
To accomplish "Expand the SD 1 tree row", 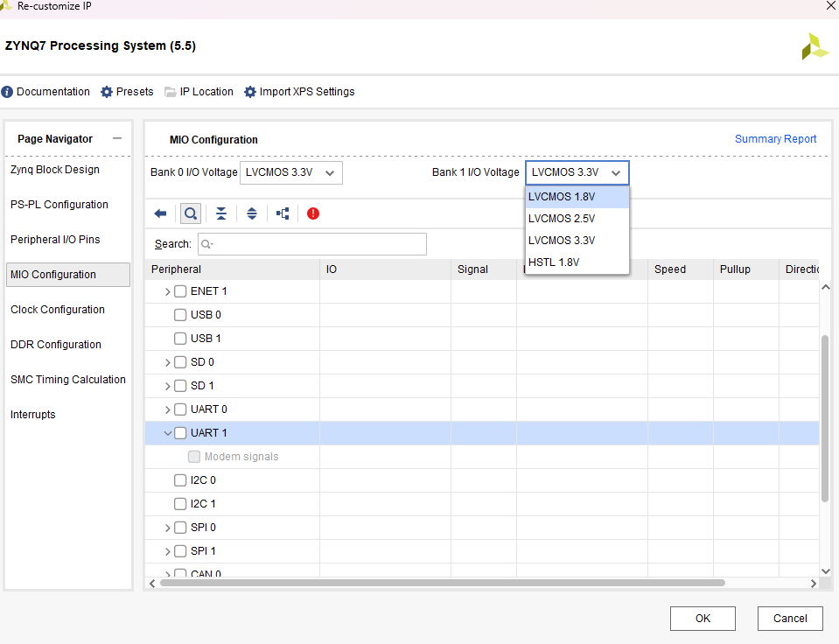I will pos(167,386).
